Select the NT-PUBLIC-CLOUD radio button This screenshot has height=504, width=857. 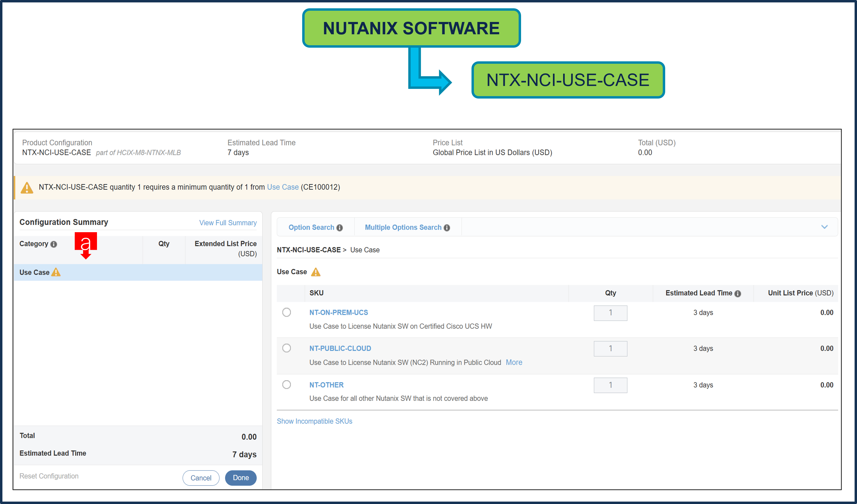pyautogui.click(x=287, y=348)
